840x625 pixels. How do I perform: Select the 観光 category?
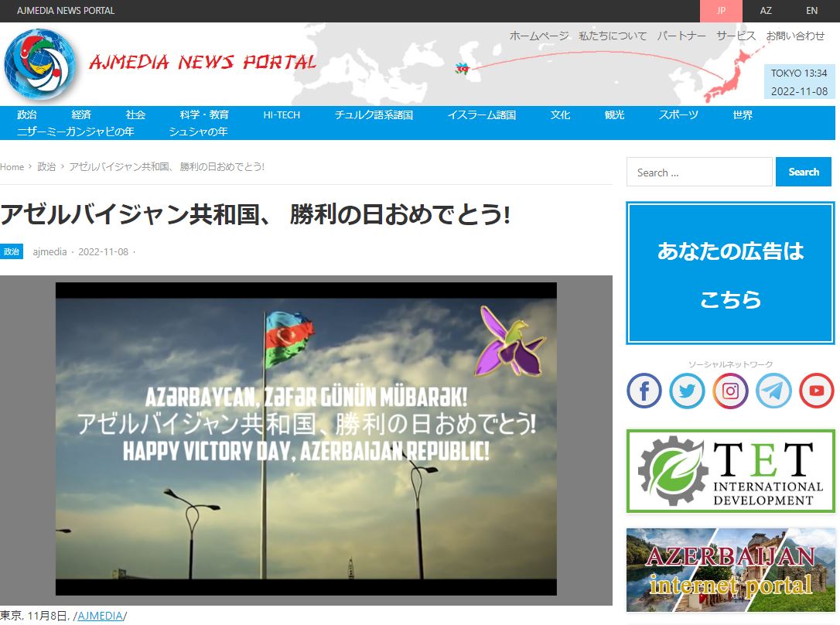pos(614,114)
